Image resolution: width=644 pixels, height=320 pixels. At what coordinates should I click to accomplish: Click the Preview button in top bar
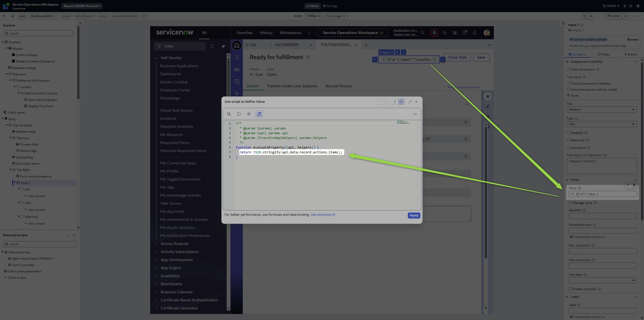pos(613,16)
